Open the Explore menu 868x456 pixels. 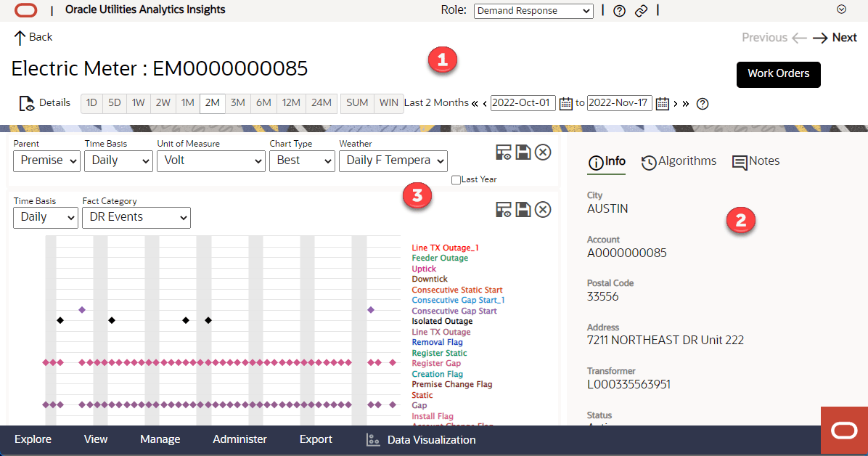tap(33, 439)
